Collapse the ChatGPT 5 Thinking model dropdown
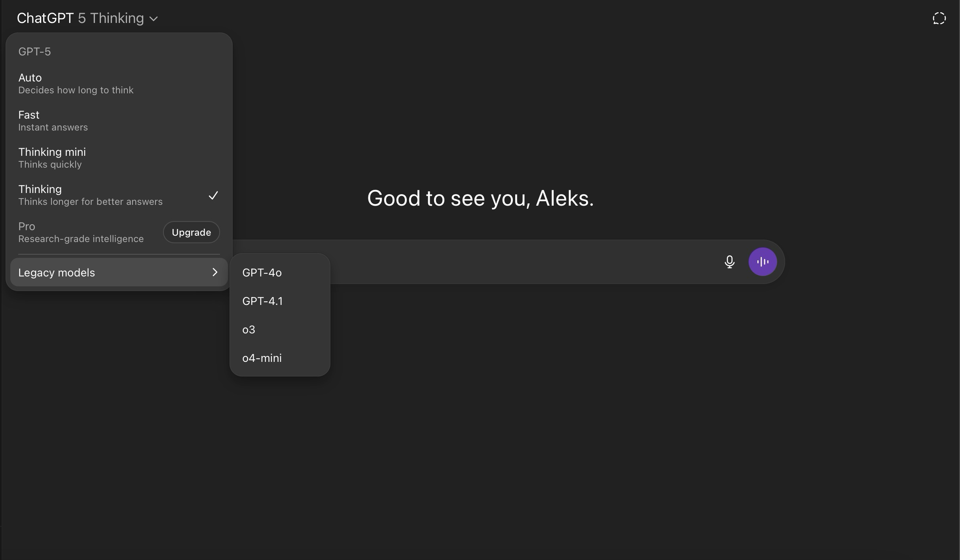 tap(87, 18)
